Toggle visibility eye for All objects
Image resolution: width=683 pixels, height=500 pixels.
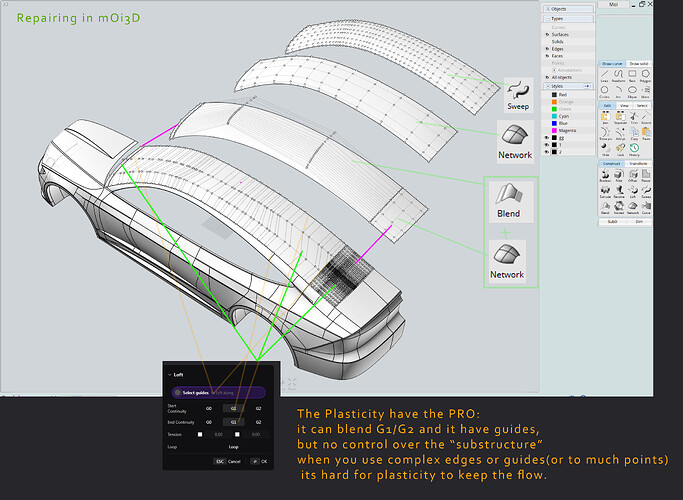547,77
